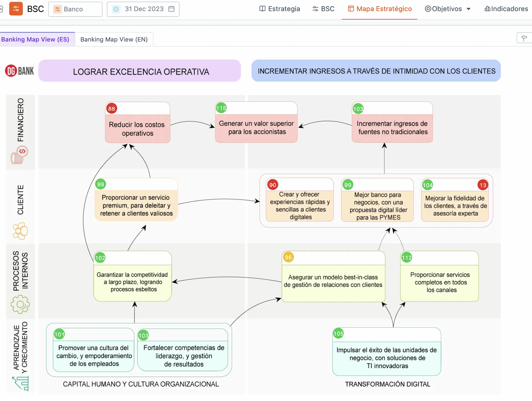Click green 112 score badge
Viewport: 532px width, 401px height.
tap(406, 258)
